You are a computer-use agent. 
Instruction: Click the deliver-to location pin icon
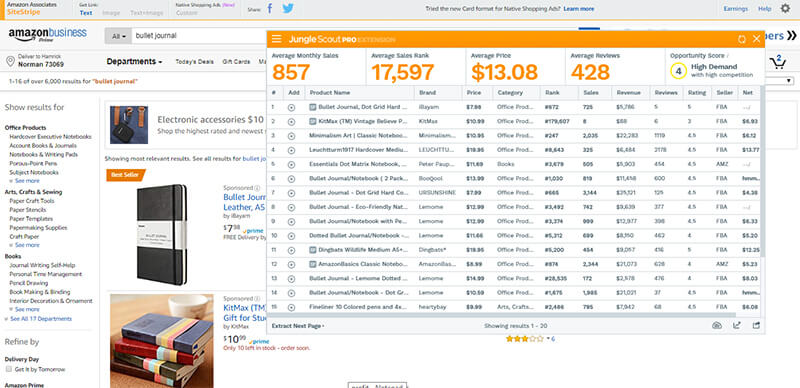[x=10, y=62]
